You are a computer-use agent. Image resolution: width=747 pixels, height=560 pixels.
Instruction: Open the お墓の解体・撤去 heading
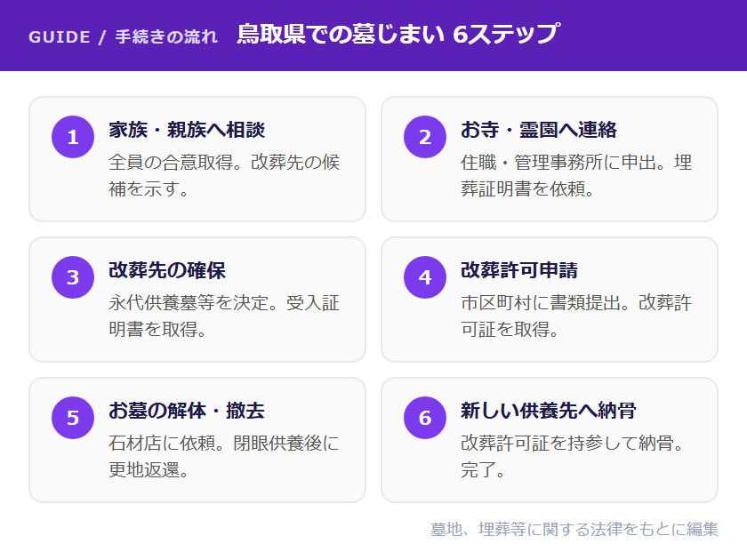pyautogui.click(x=187, y=411)
